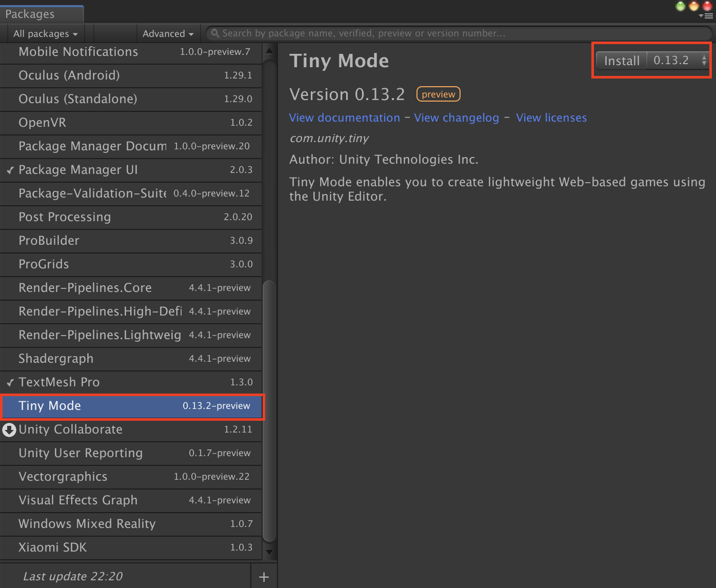
Task: Select the Oculus (Standalone) package
Action: [x=131, y=99]
